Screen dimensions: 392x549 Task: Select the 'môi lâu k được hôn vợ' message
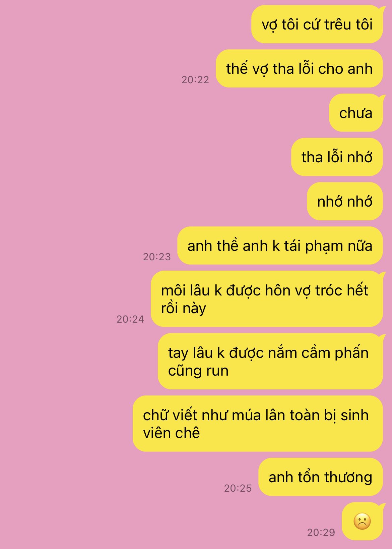[267, 299]
